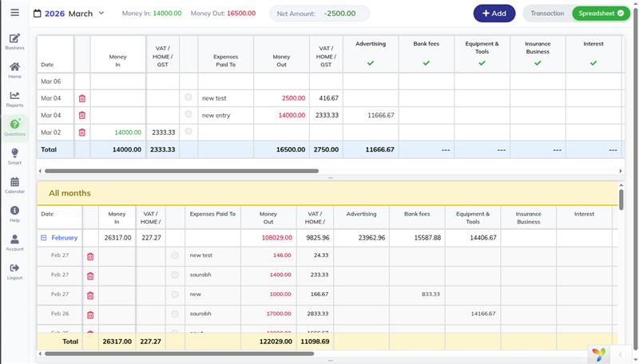Click the right arrow of upper horizontal scrollbar
639x364 pixels.
pyautogui.click(x=621, y=171)
